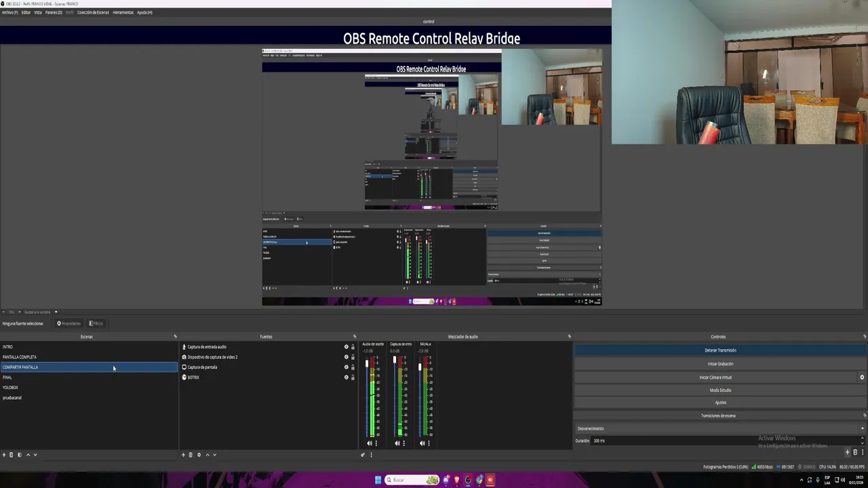
Task: Toggle visibility of Captura de entrada audio source
Action: 347,347
